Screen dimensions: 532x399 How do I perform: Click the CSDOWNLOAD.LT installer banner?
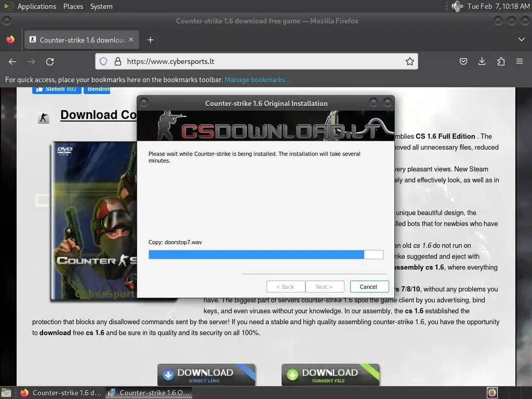pos(265,126)
